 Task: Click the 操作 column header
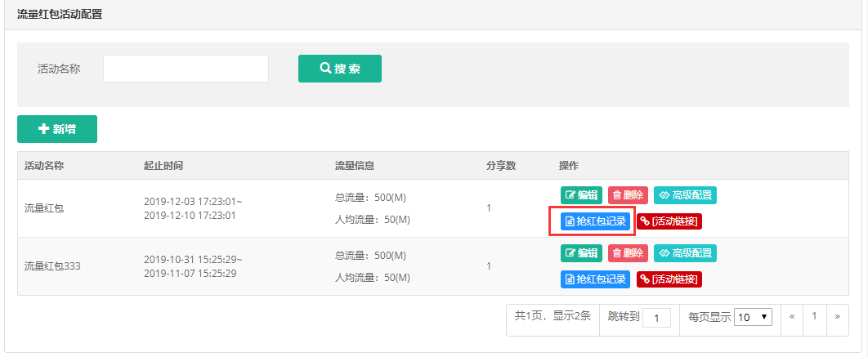[x=569, y=166]
